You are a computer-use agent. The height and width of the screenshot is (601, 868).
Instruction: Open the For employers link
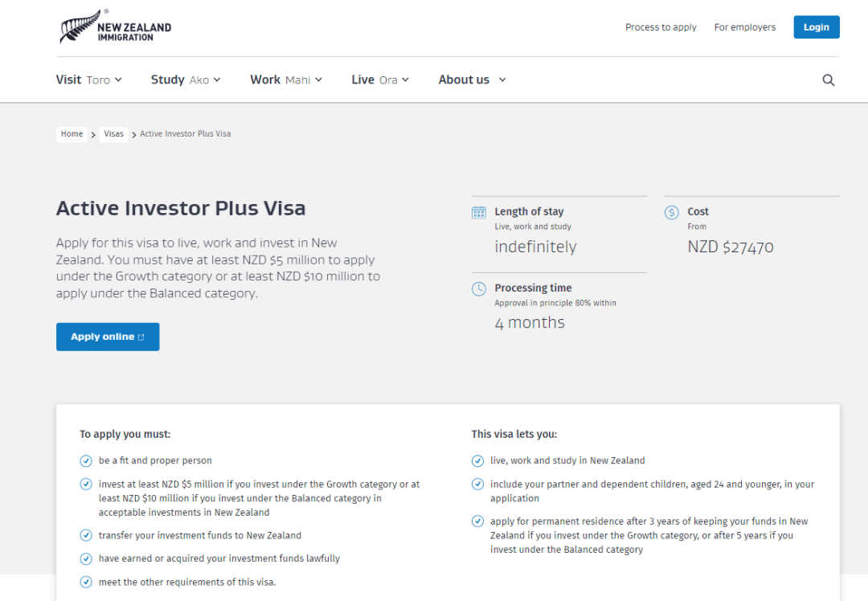tap(745, 27)
